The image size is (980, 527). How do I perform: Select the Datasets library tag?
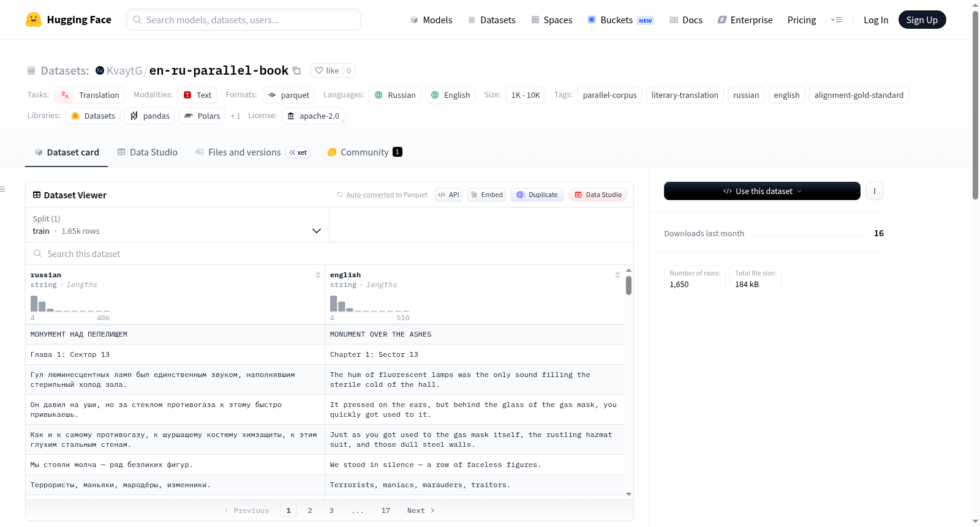93,116
